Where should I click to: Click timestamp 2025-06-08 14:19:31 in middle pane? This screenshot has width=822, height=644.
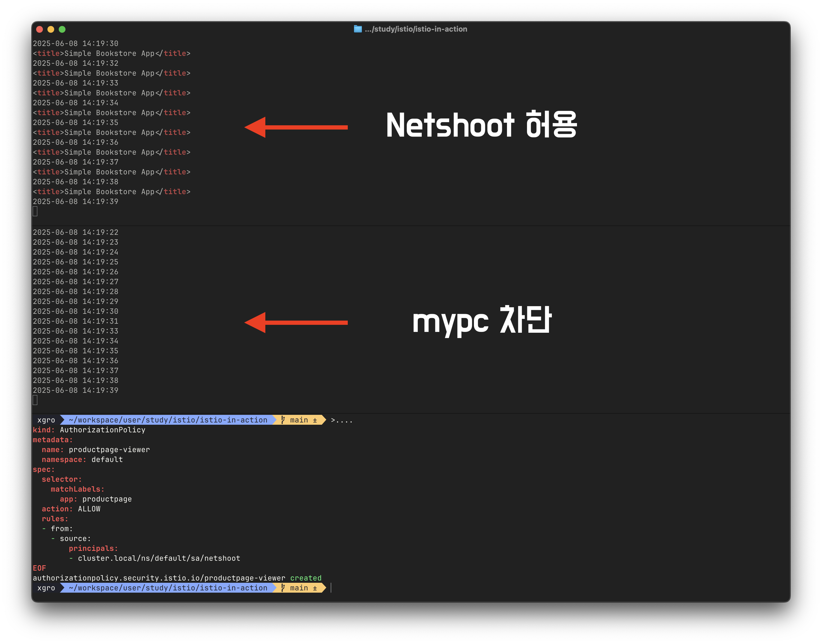tap(75, 321)
